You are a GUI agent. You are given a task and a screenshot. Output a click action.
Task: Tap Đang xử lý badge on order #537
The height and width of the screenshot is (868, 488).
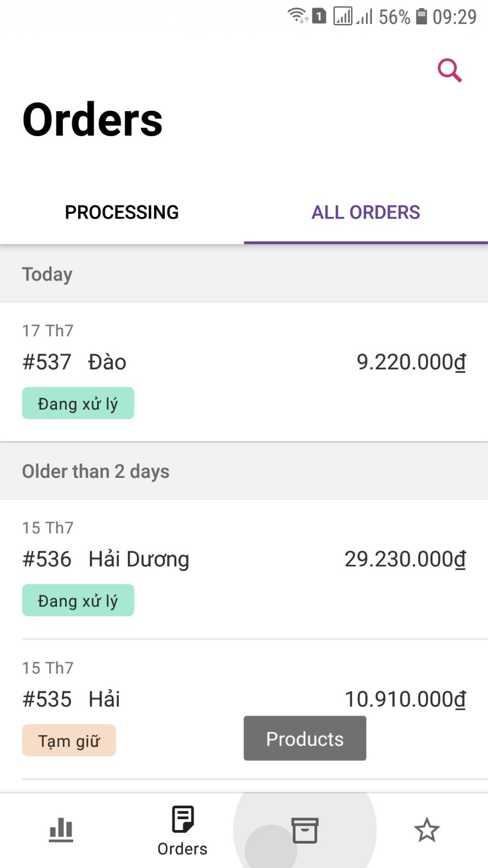click(78, 403)
